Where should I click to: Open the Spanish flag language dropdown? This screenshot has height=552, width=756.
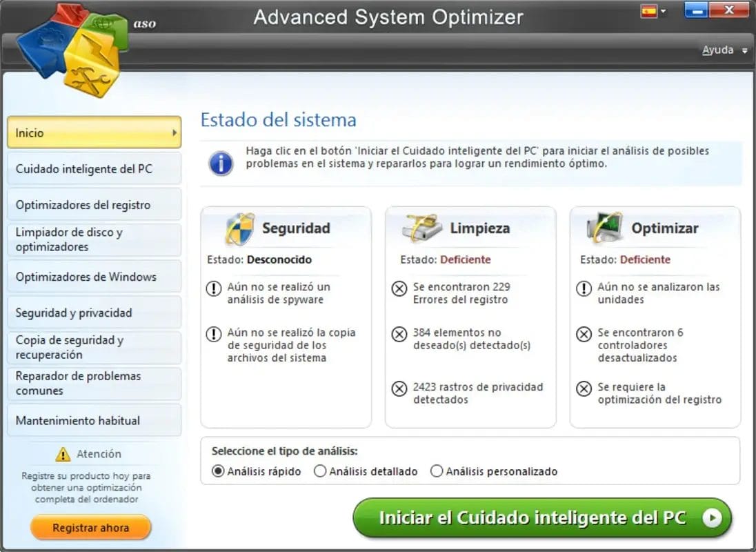653,11
